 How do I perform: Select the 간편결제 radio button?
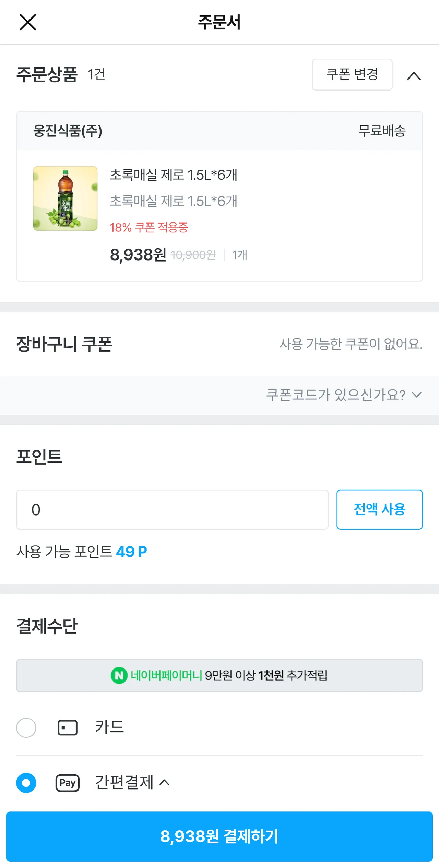tap(26, 783)
